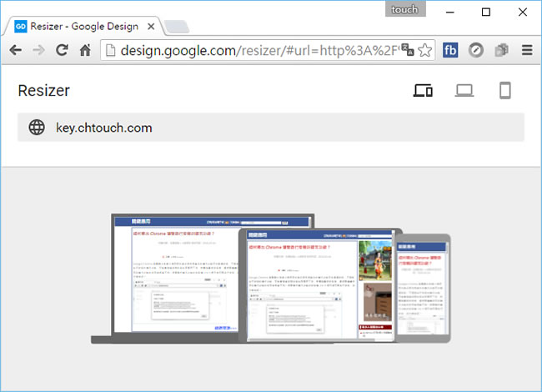Select the Resizer - Google Design tab
This screenshot has width=542, height=392.
83,26
